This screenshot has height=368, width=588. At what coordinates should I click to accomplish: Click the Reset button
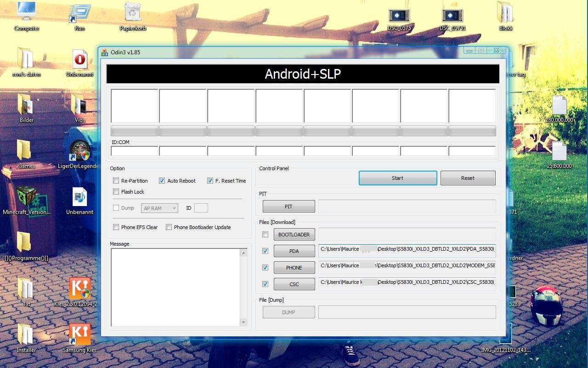(468, 178)
